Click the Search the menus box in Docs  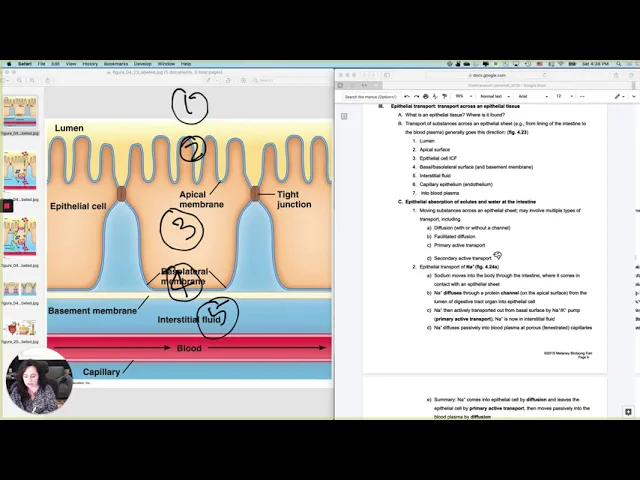pos(370,97)
